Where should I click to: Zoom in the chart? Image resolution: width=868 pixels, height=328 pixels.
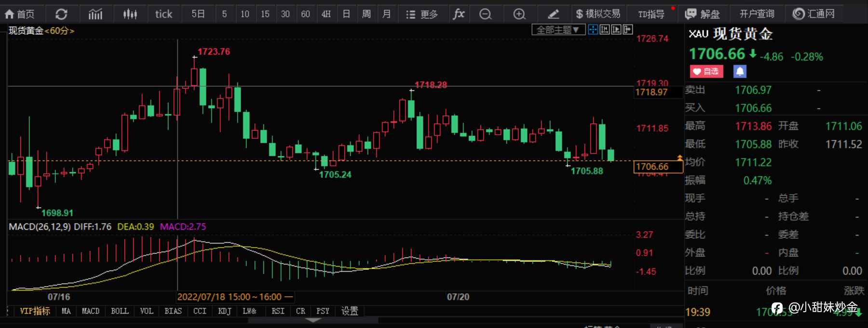(x=519, y=14)
